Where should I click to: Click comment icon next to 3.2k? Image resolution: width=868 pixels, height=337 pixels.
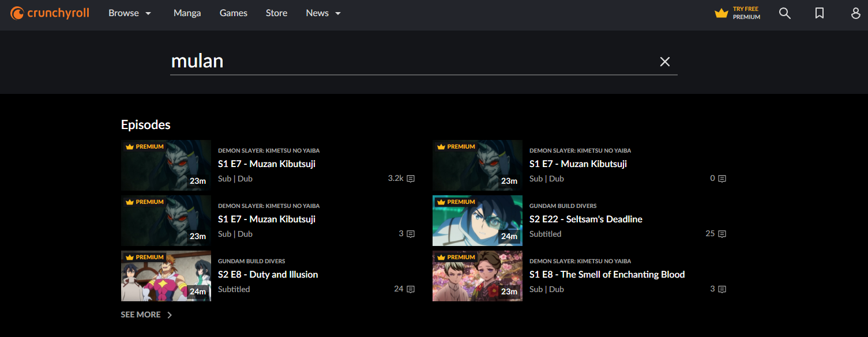tap(411, 179)
